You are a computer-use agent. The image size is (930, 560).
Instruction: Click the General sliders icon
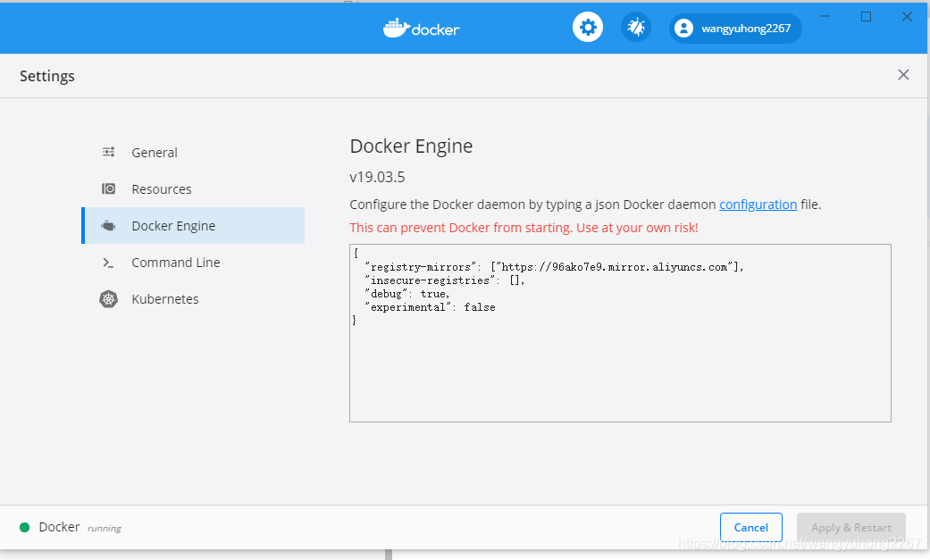(108, 153)
